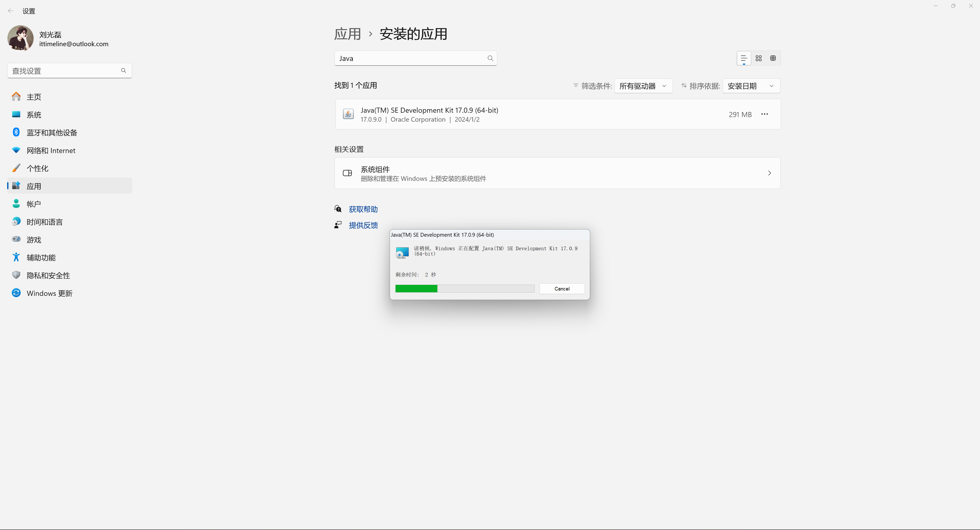This screenshot has height=530, width=980.
Task: Open the 刘光磊 user profile picture
Action: coord(20,38)
